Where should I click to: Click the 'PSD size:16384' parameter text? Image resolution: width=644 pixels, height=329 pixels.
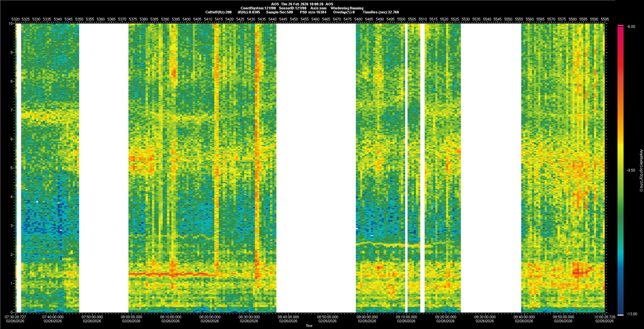[313, 12]
